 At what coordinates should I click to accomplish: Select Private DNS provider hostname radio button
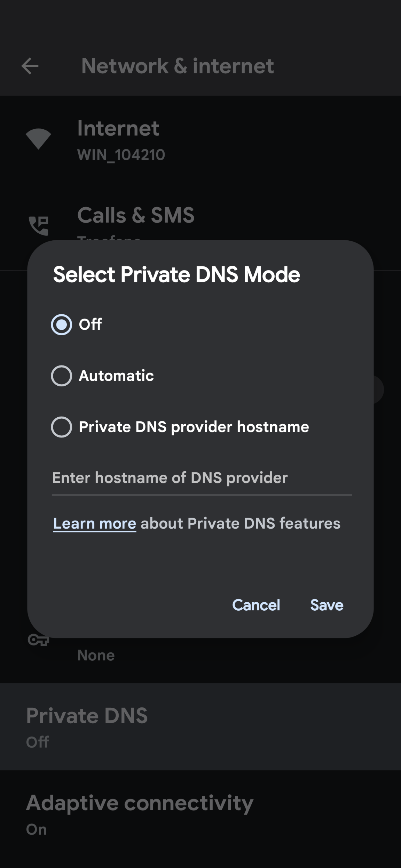[62, 427]
